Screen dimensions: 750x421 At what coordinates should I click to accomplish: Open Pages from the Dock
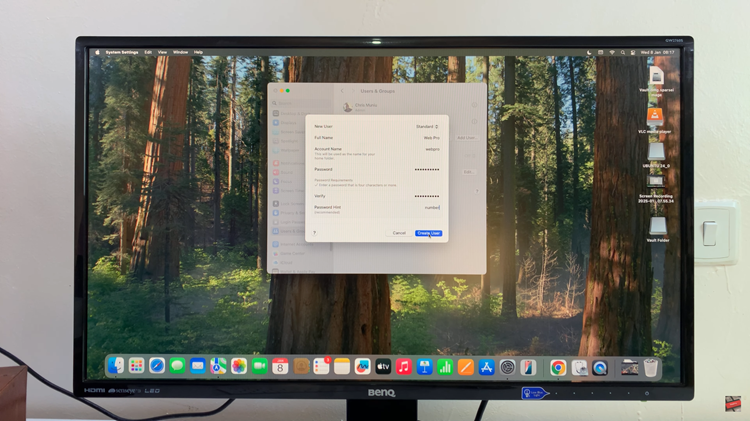465,366
